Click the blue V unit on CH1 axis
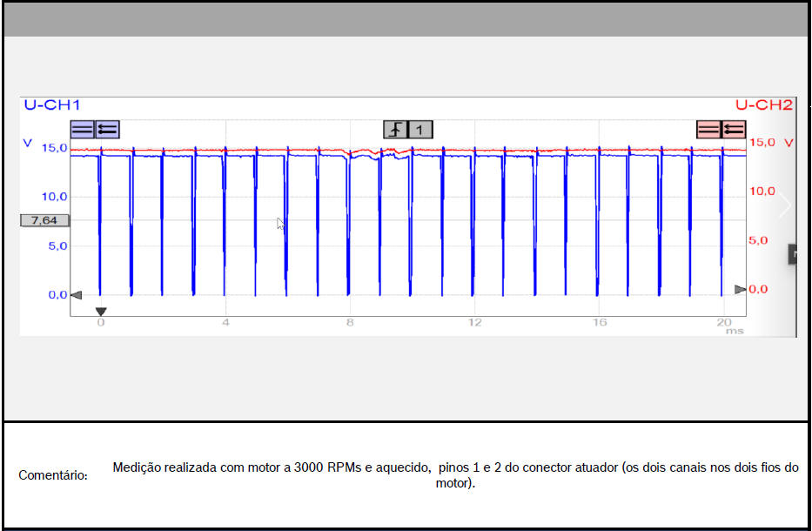Viewport: 812px width, 531px height. [x=28, y=143]
